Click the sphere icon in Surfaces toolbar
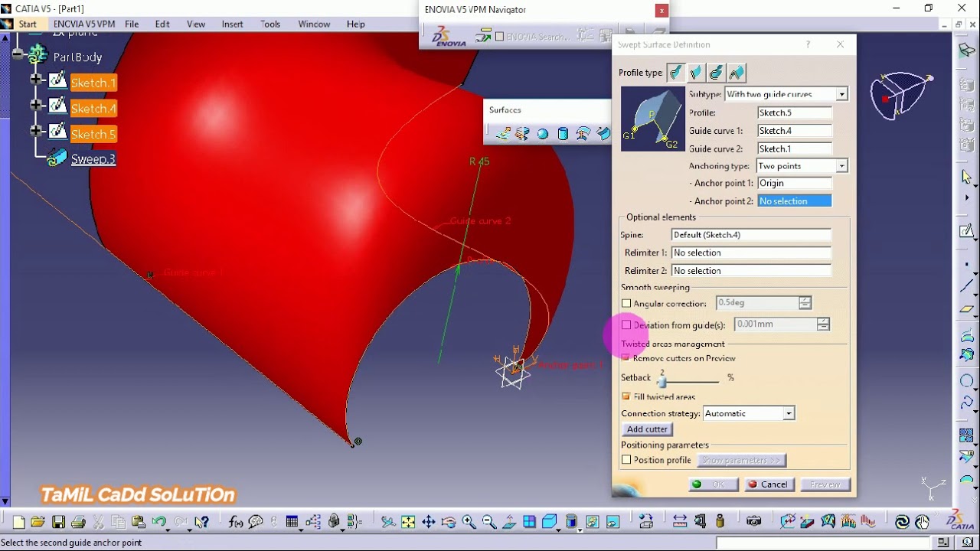980x551 pixels. [x=543, y=134]
